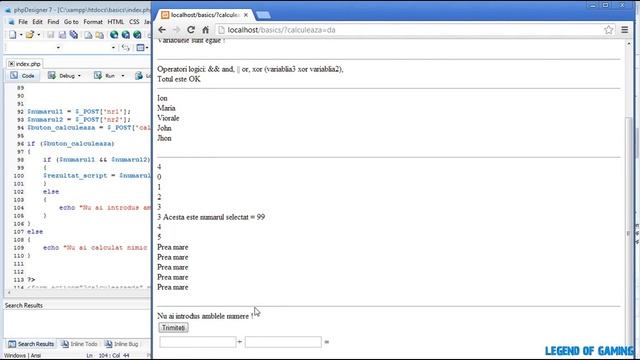
Task: Click Save All icon in phpDesigner
Action: point(74,35)
